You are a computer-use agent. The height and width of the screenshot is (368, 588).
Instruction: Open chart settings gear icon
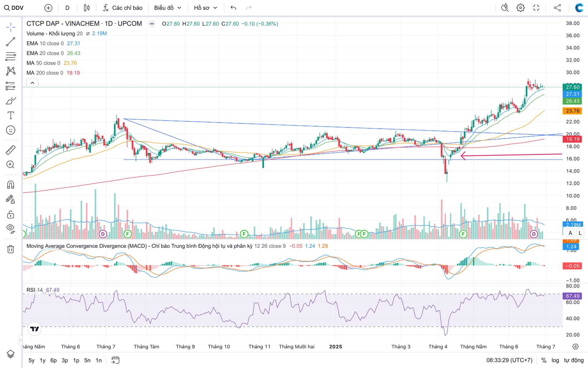click(x=520, y=8)
